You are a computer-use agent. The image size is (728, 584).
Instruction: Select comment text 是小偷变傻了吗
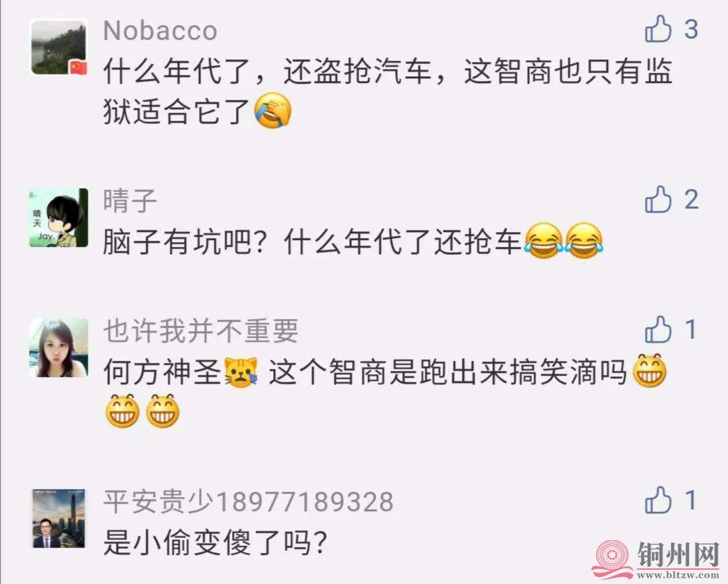pos(216,542)
